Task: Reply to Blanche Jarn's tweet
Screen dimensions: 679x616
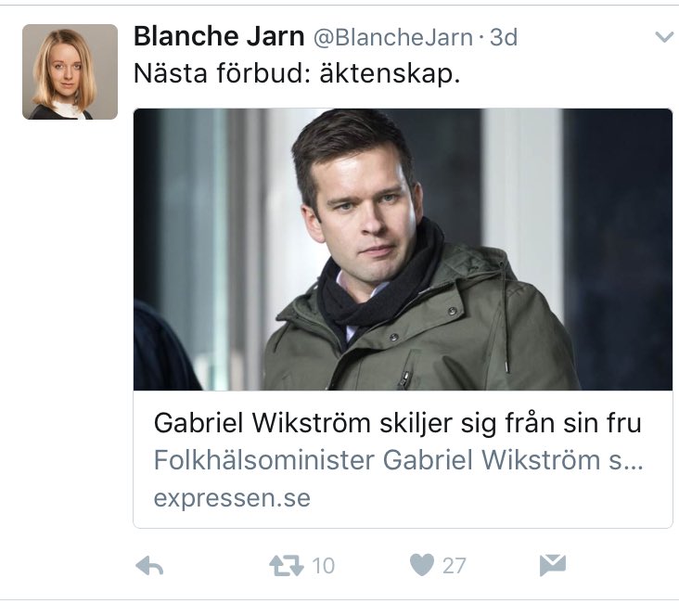Action: [149, 566]
